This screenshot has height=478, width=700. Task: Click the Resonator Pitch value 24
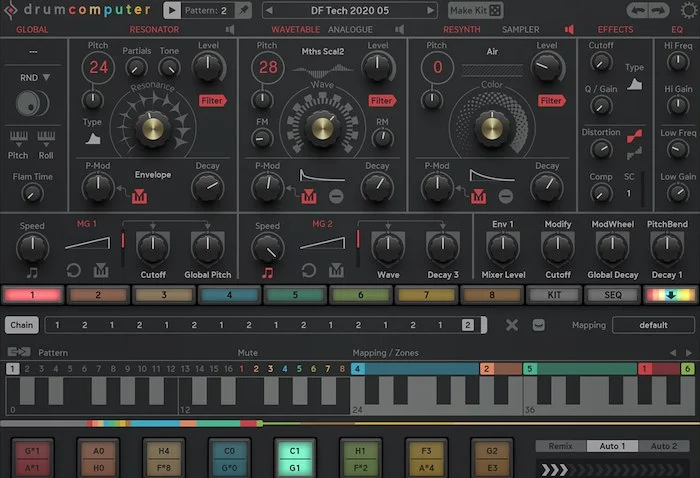[x=98, y=67]
